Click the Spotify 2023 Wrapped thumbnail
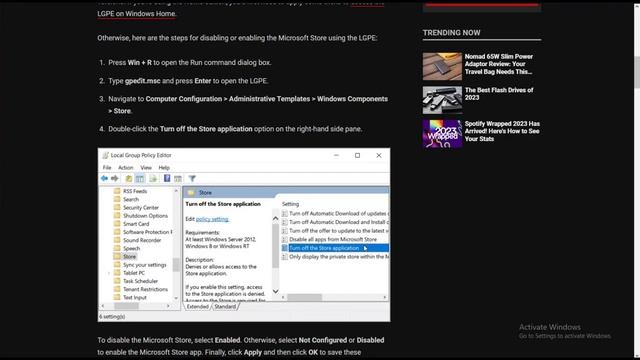The height and width of the screenshot is (360, 640). [x=442, y=133]
